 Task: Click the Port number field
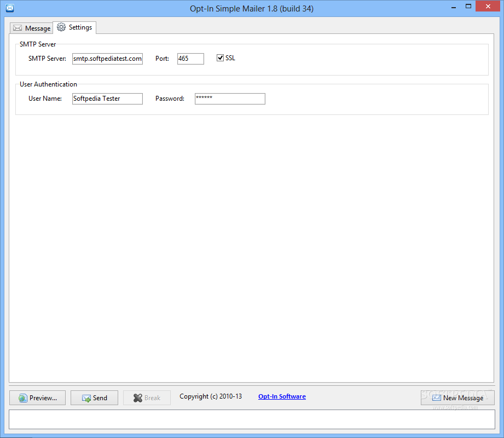(190, 59)
